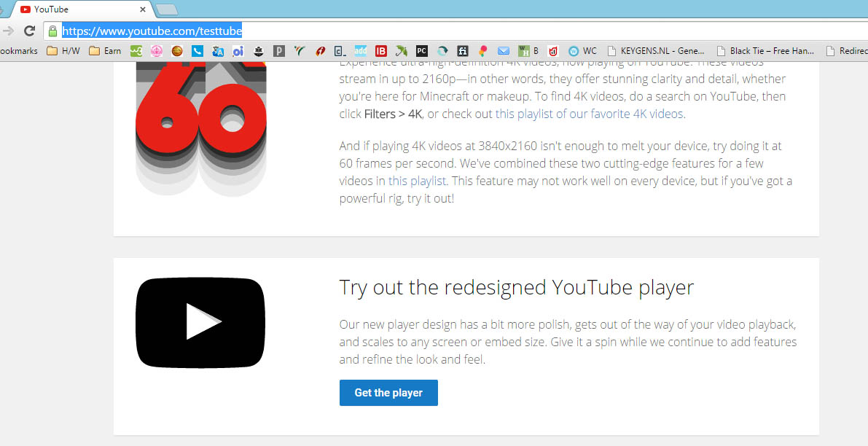Open a new tab

click(166, 9)
